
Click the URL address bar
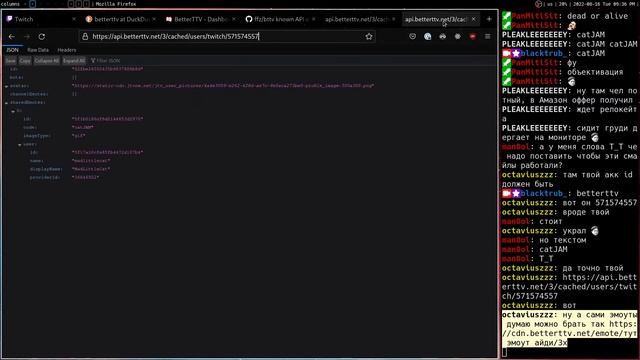click(227, 37)
